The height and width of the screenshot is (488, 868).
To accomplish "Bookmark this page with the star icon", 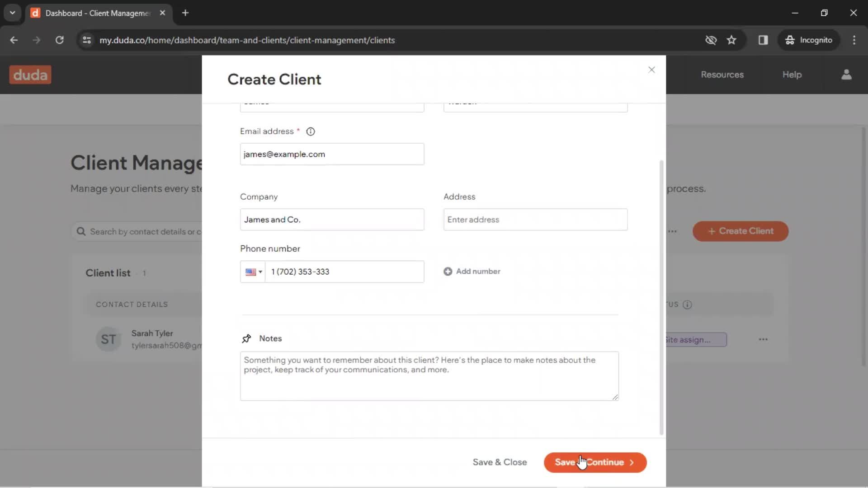I will click(731, 40).
